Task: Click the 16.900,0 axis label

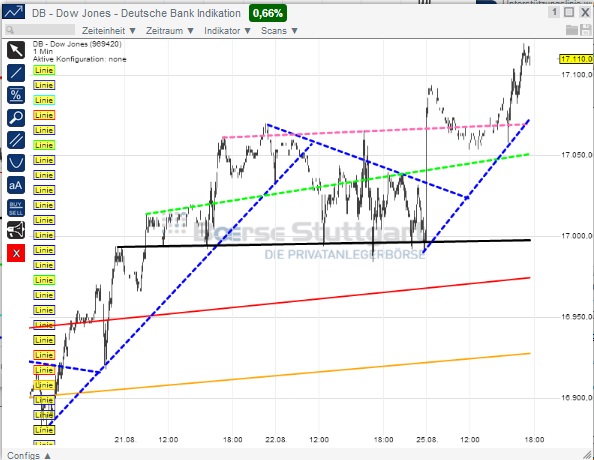Action: [x=576, y=397]
